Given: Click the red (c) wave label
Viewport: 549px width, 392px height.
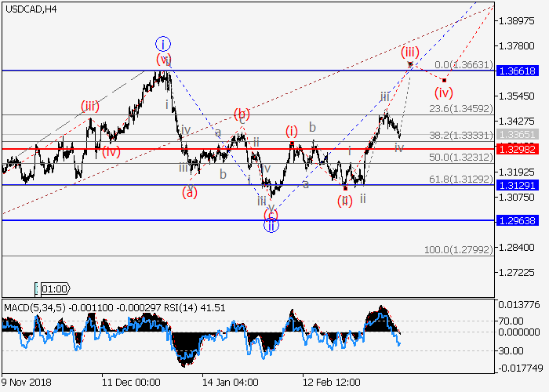Looking at the screenshot, I should click(271, 214).
